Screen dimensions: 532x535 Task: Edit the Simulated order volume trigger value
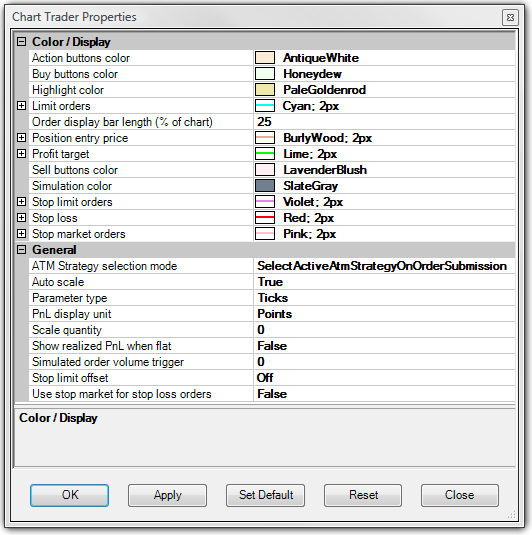[384, 362]
